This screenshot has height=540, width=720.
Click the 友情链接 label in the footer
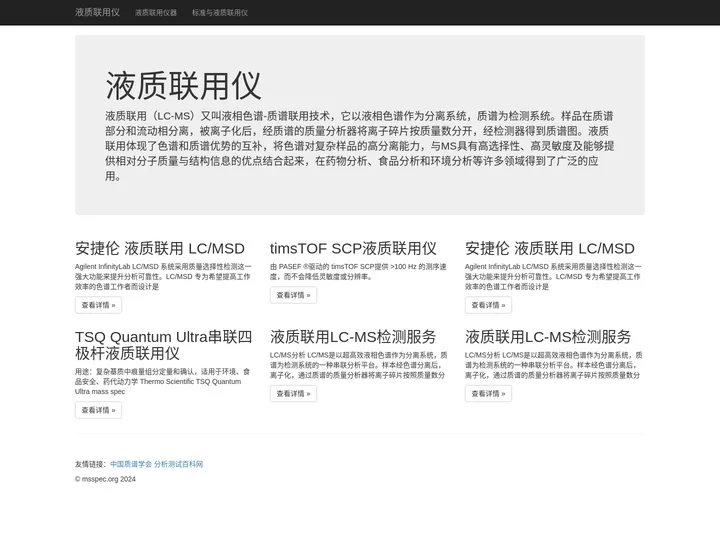pos(92,464)
